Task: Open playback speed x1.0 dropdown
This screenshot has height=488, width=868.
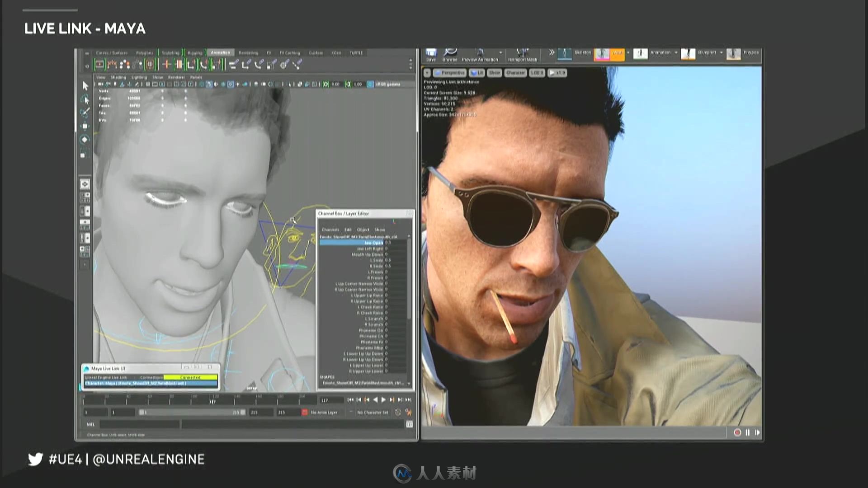Action: [557, 73]
